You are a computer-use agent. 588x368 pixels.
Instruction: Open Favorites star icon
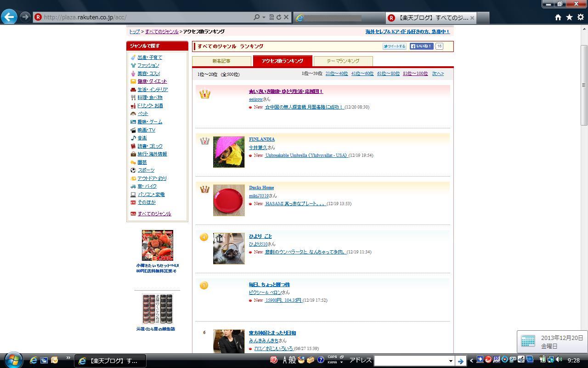[569, 17]
